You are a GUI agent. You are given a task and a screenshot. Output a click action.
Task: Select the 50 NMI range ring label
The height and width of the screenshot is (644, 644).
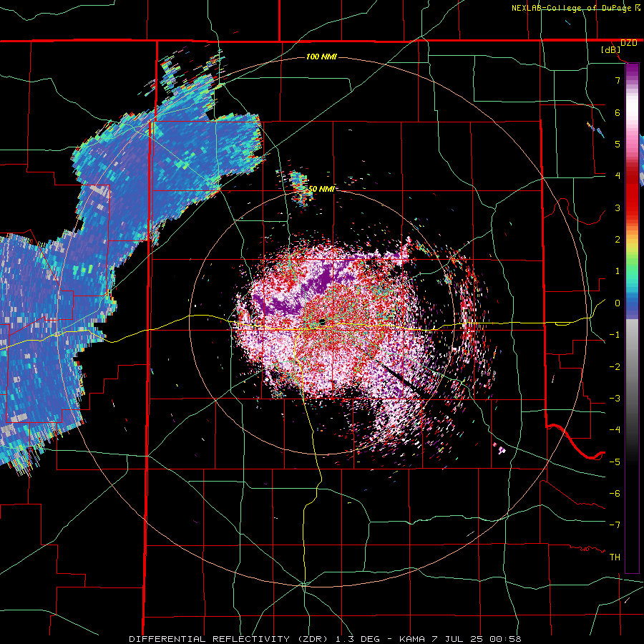321,189
